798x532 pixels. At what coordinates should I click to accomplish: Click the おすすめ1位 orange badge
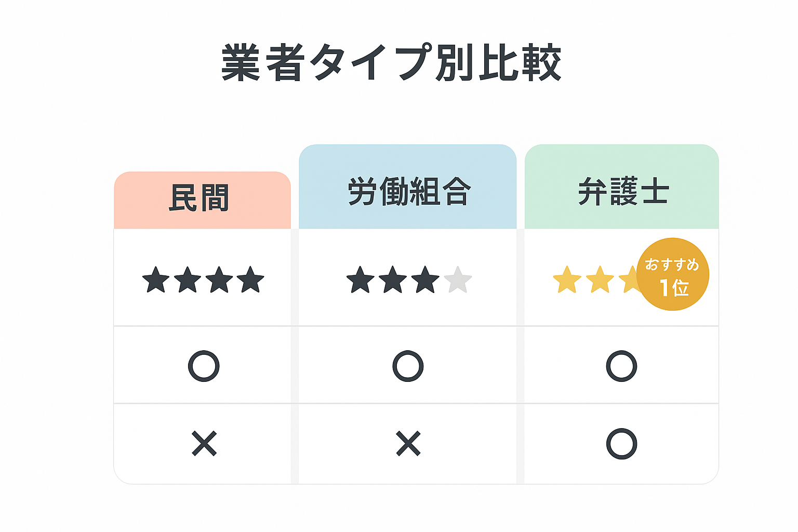coord(673,274)
